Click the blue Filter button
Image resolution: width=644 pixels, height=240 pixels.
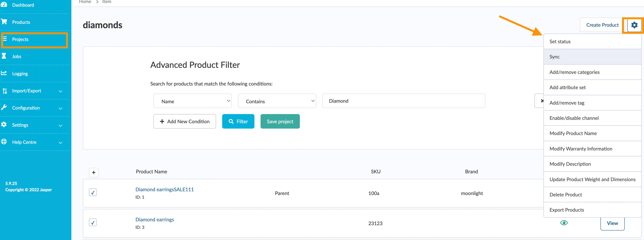coord(238,122)
